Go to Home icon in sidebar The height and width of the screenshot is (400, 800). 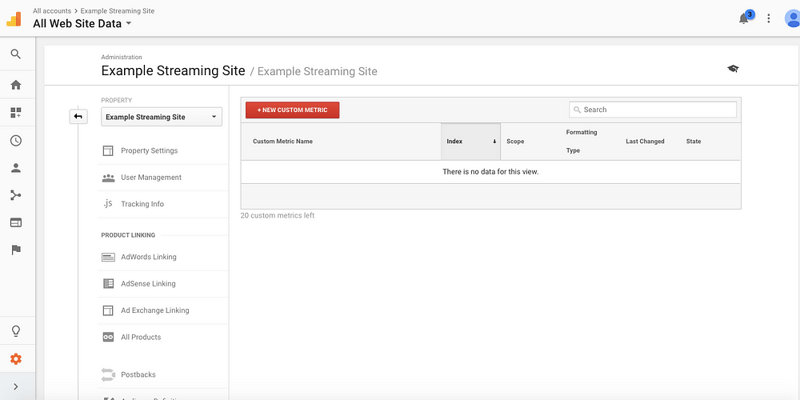(x=16, y=85)
